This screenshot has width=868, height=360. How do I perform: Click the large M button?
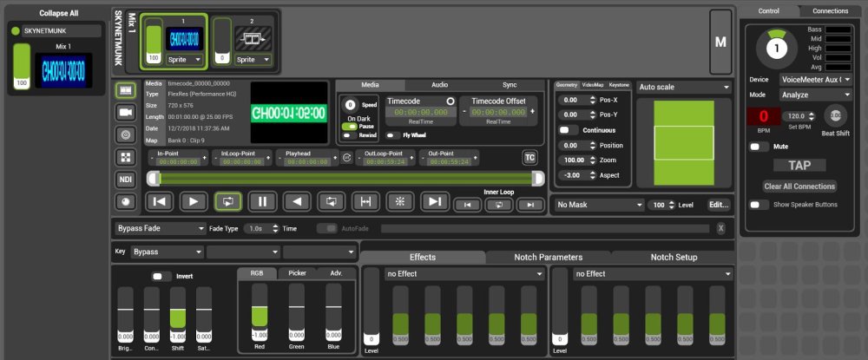pos(720,42)
